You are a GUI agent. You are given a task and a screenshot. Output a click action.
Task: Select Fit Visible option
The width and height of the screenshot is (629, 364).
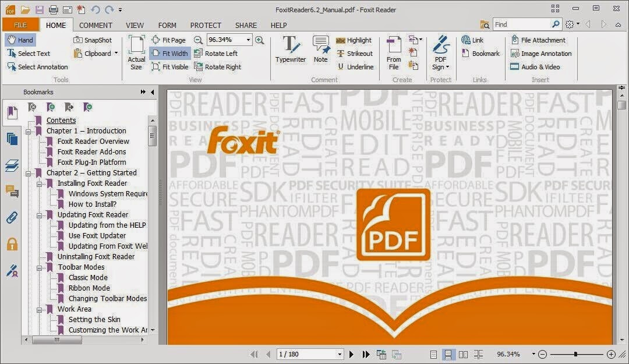pos(169,67)
